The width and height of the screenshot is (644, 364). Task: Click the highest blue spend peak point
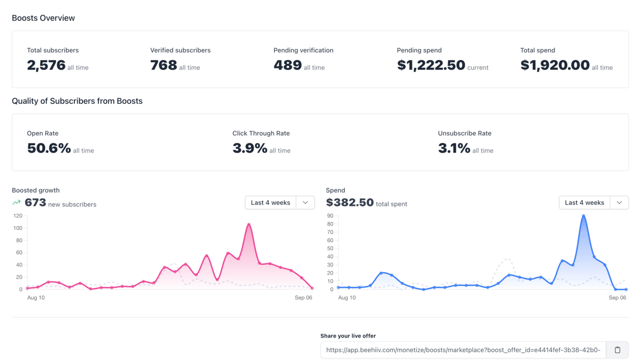pyautogui.click(x=583, y=216)
